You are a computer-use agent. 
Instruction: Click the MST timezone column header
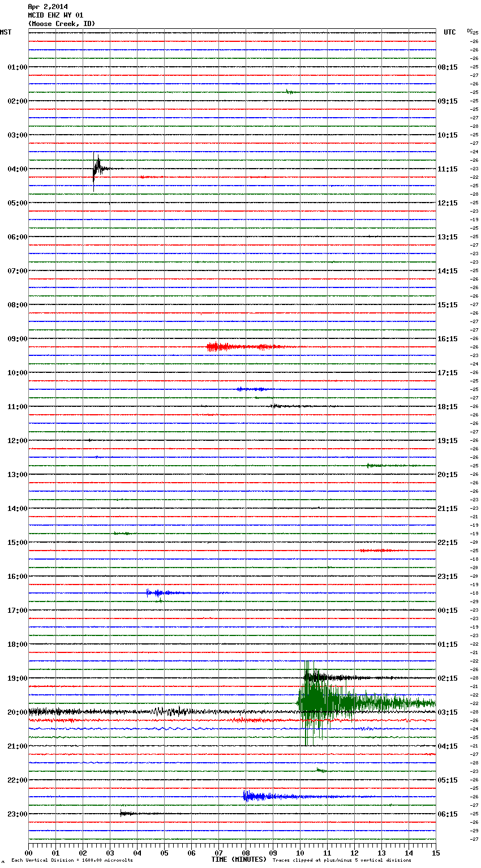tap(6, 32)
